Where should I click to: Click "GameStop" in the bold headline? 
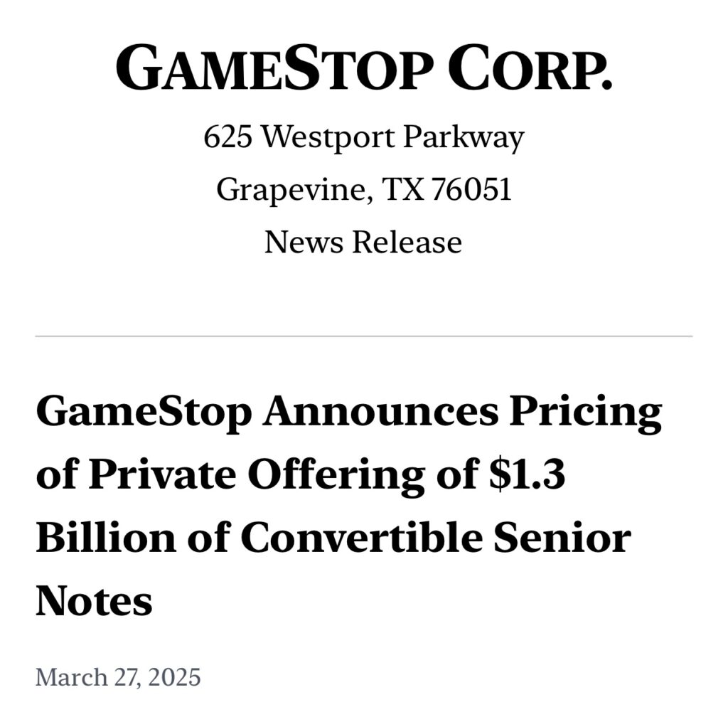click(x=143, y=413)
